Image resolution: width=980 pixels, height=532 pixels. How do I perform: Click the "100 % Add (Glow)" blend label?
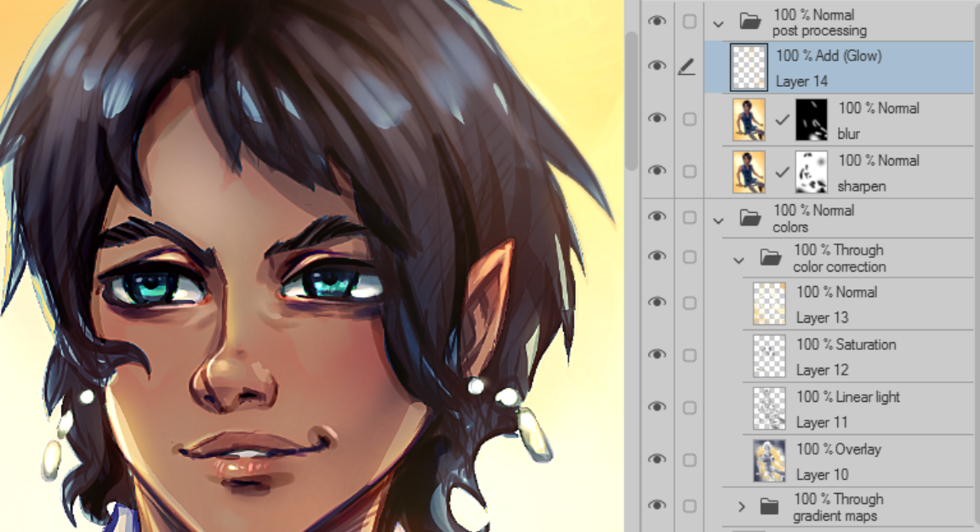829,55
